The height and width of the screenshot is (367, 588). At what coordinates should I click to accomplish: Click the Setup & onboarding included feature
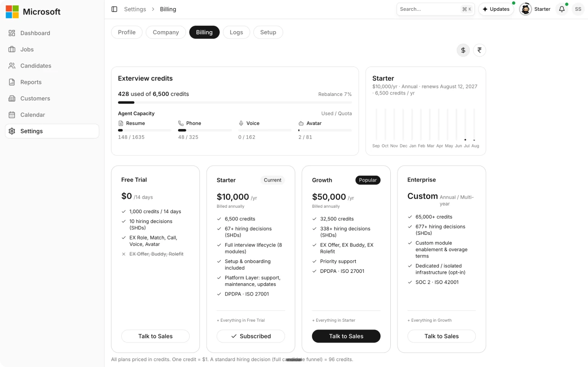tap(248, 265)
